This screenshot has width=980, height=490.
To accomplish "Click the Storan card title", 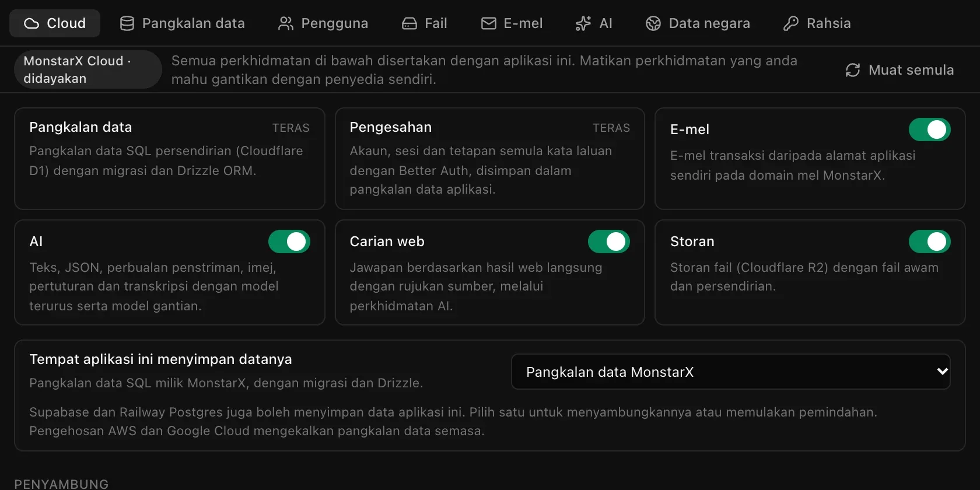I will (692, 242).
